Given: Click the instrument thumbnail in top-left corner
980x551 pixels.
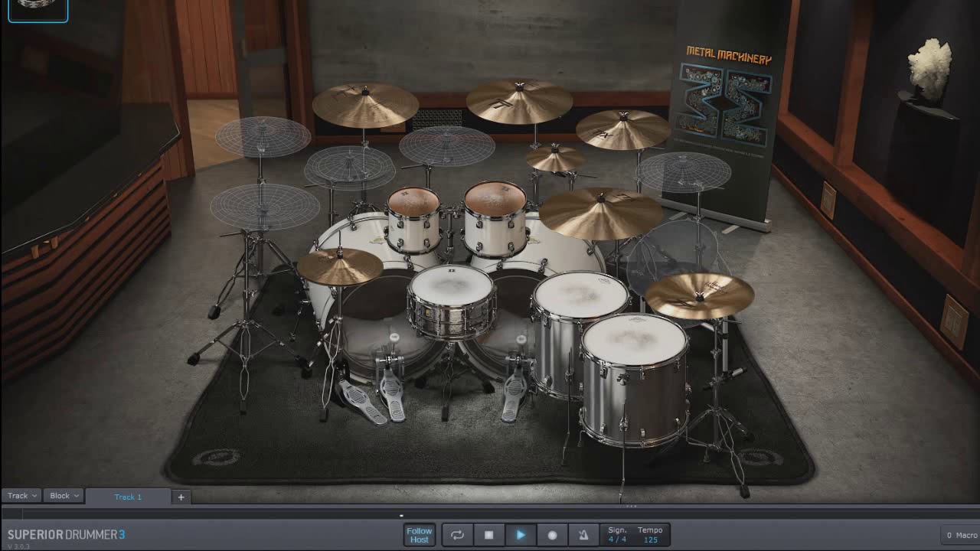Looking at the screenshot, I should 38,10.
